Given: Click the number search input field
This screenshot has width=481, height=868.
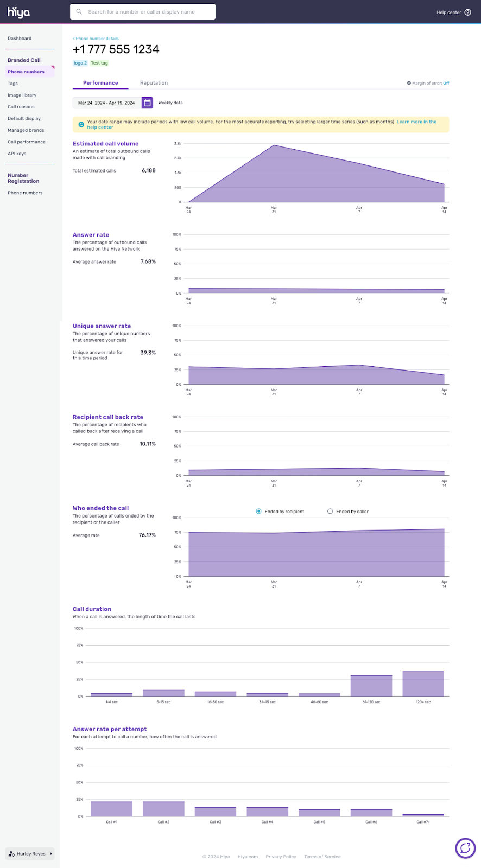Looking at the screenshot, I should pos(147,12).
